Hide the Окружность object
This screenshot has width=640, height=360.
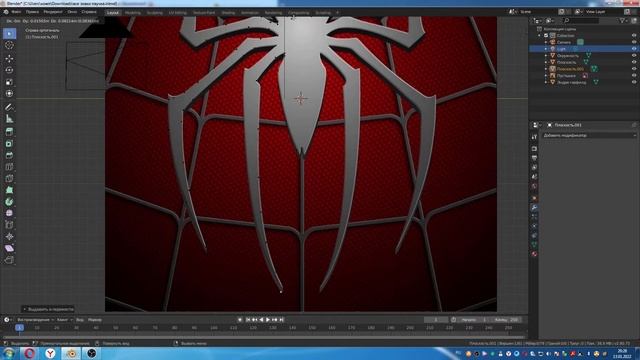point(634,56)
